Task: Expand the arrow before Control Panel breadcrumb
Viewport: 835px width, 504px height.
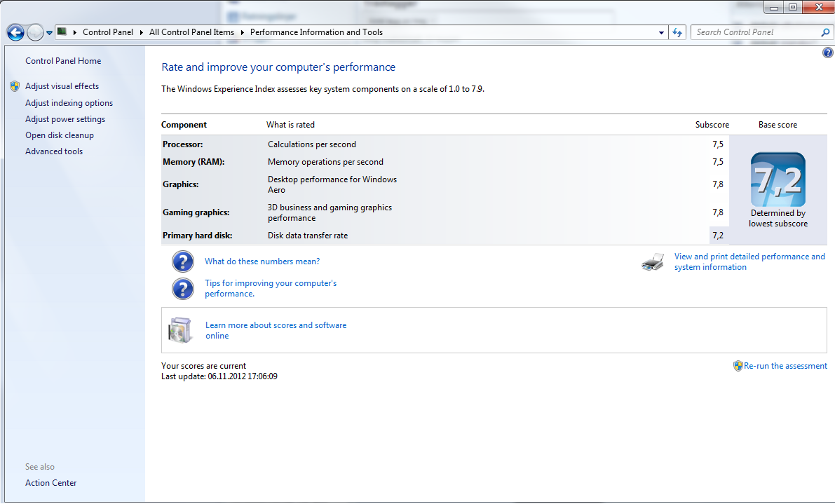Action: pyautogui.click(x=74, y=32)
